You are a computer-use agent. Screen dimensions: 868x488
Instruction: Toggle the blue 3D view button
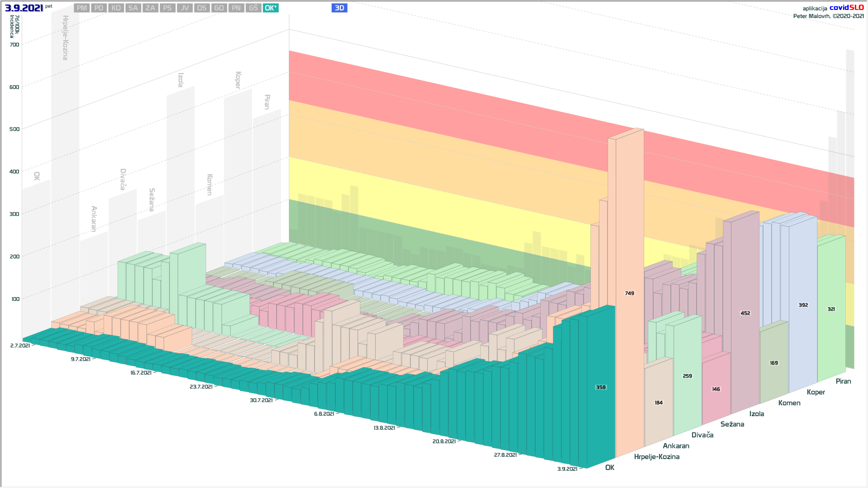(x=339, y=8)
